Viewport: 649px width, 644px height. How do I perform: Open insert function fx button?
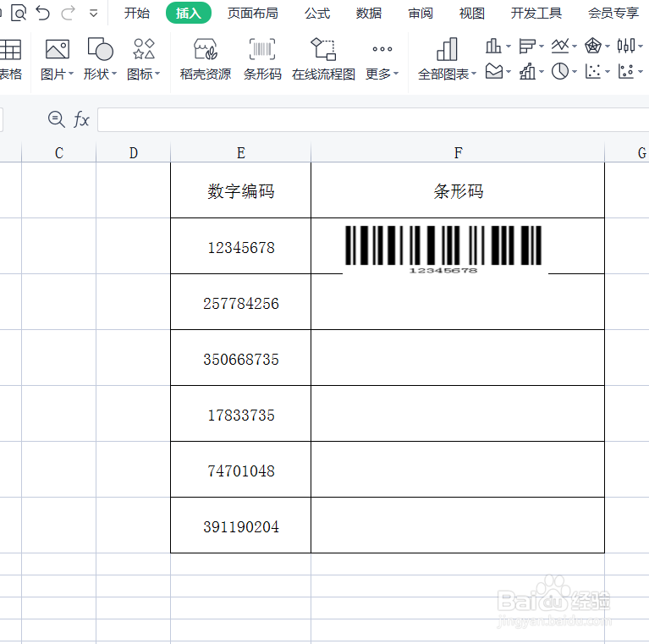tap(81, 119)
